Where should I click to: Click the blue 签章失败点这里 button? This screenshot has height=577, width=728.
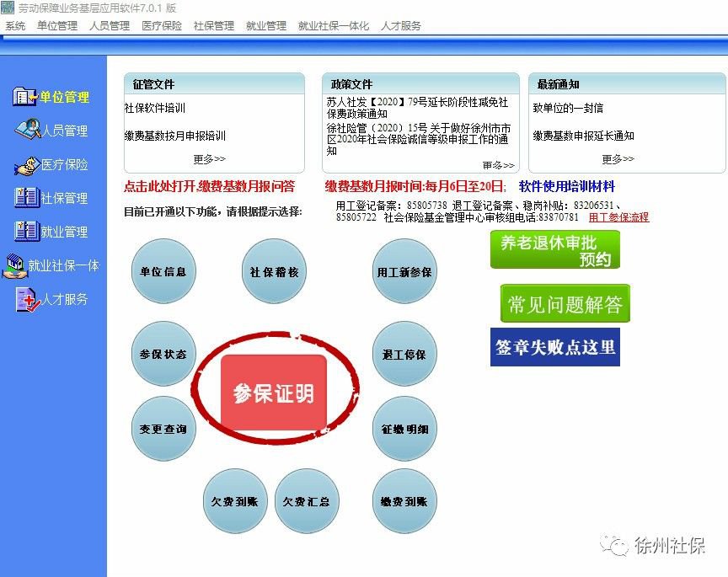tap(554, 347)
